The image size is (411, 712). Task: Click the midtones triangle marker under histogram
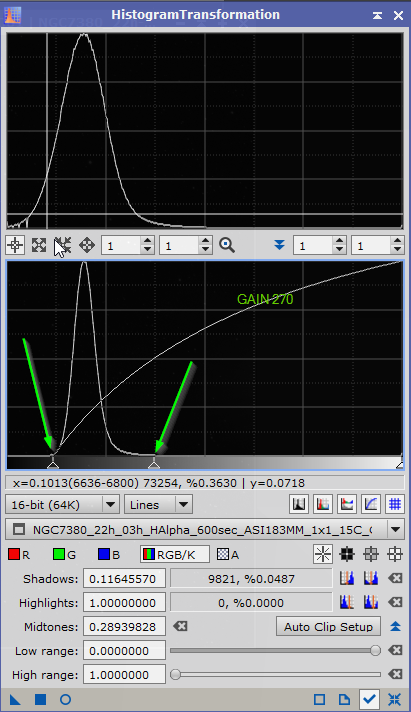pyautogui.click(x=154, y=465)
